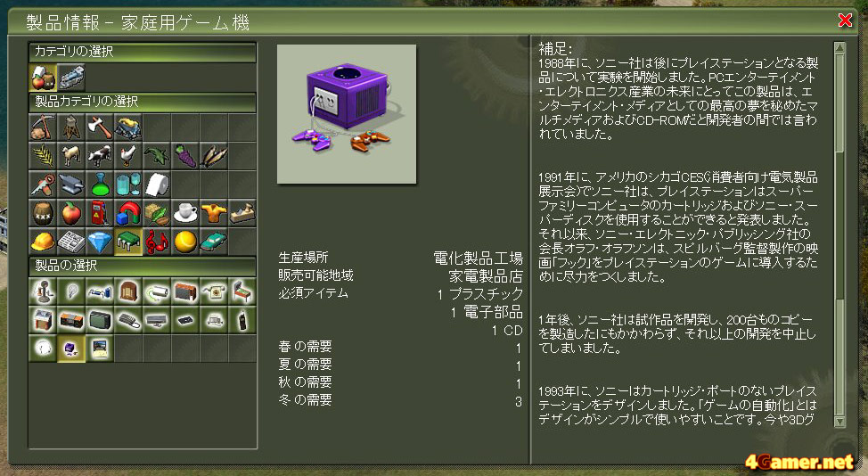Select the red gas pump category
This screenshot has width=868, height=476.
(x=100, y=213)
